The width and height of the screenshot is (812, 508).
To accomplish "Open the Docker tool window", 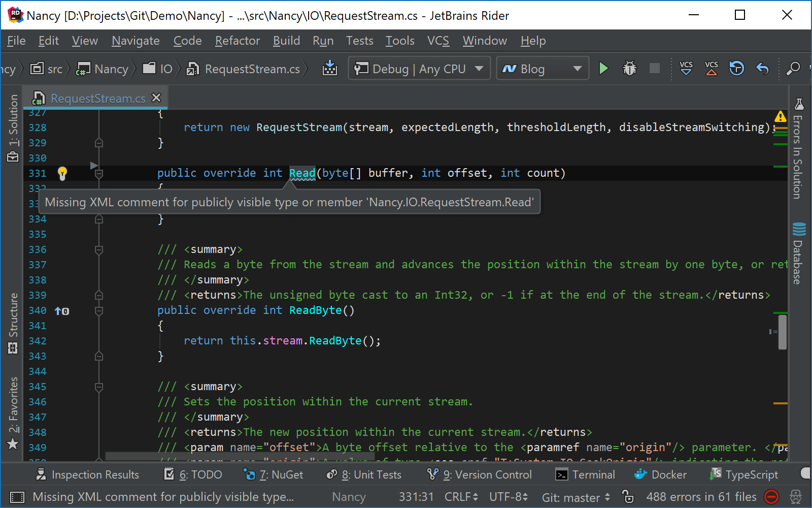I will click(660, 474).
